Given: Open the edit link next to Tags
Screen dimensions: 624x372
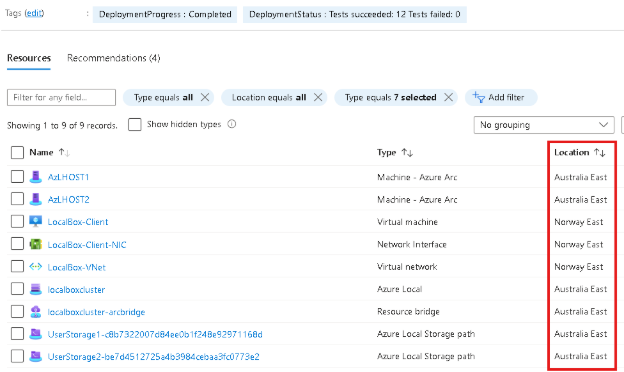Looking at the screenshot, I should pos(34,13).
